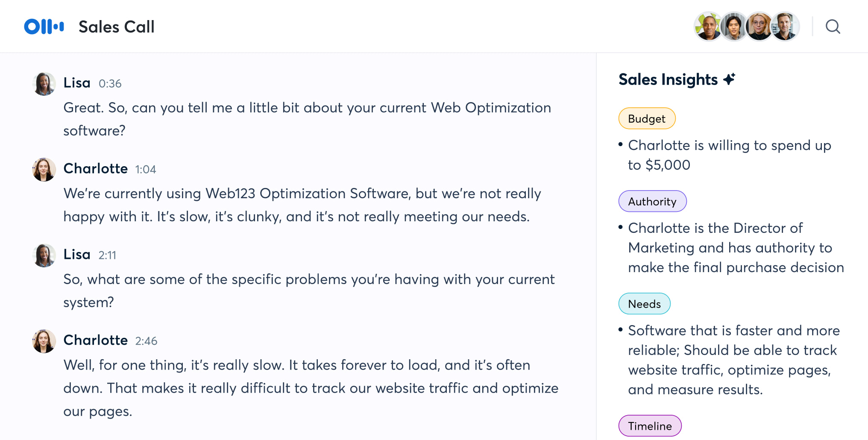Select the Needs insight tag

(644, 304)
